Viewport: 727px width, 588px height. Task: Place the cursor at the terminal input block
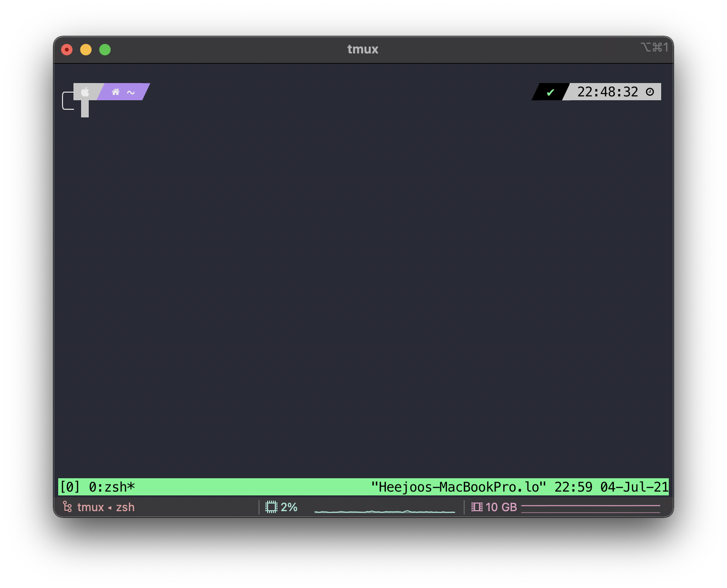click(85, 109)
